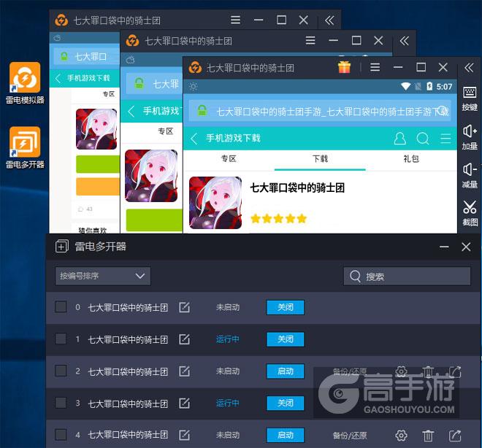Click green button in rearmost emulator window
This screenshot has height=448, width=482.
pos(98,164)
